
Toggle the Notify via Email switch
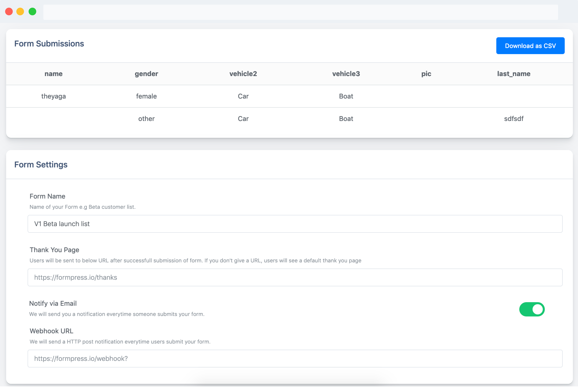pos(532,309)
